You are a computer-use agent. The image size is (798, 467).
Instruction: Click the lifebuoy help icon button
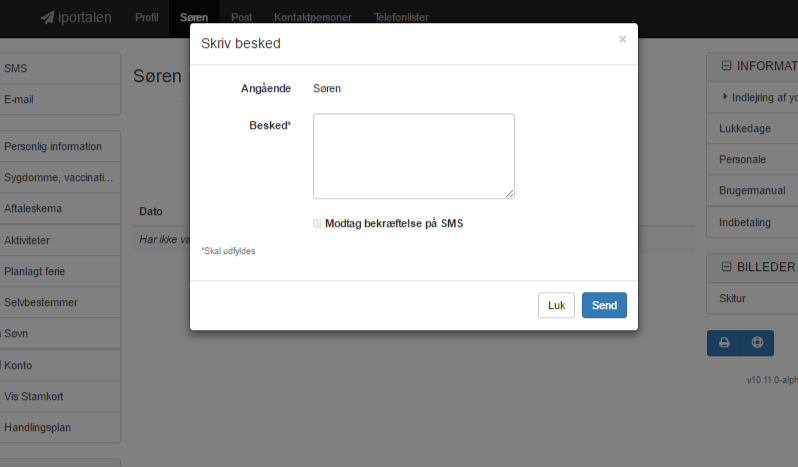point(757,342)
